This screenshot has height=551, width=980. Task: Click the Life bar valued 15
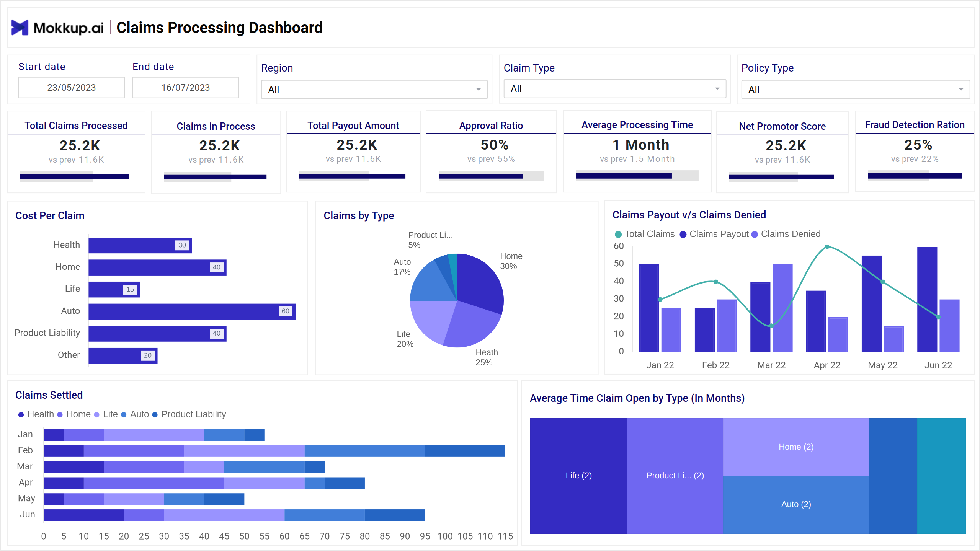[x=114, y=289]
